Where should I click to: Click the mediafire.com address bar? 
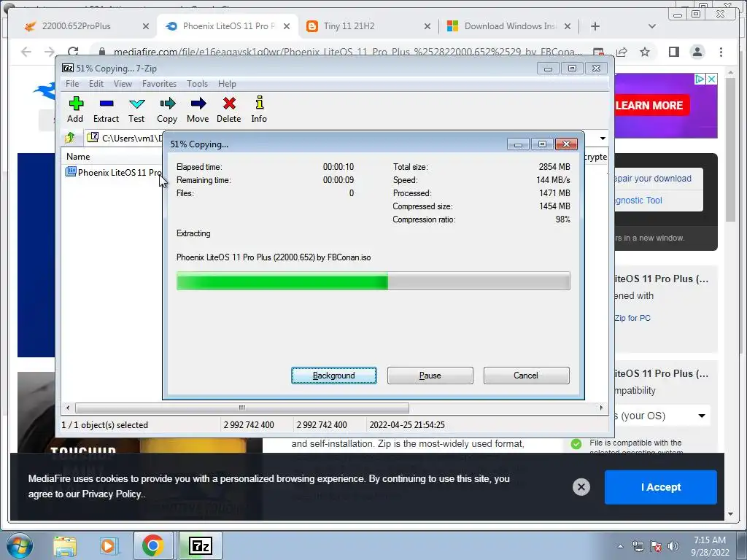(347, 52)
